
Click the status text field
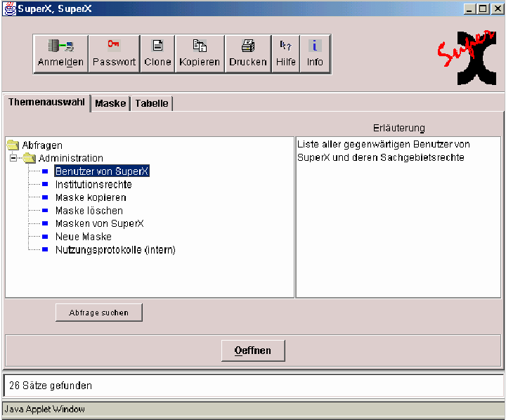pos(253,386)
